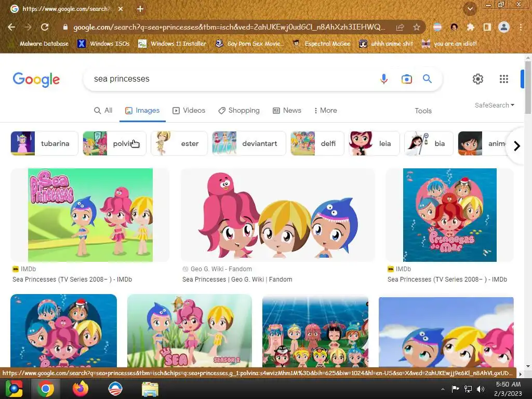532x399 pixels.
Task: Filter images by the ester chip
Action: click(179, 143)
